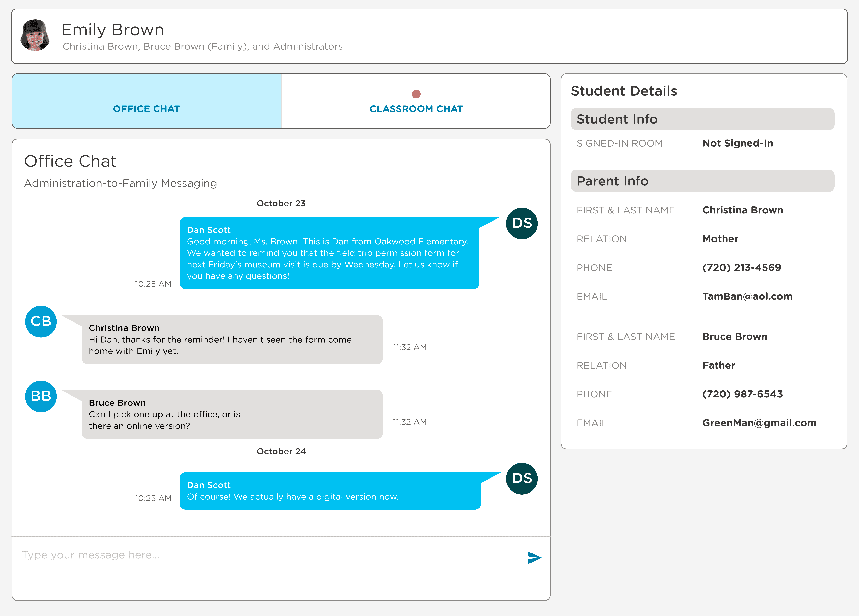Collapse the Student Info section header
The height and width of the screenshot is (616, 859).
(x=702, y=119)
